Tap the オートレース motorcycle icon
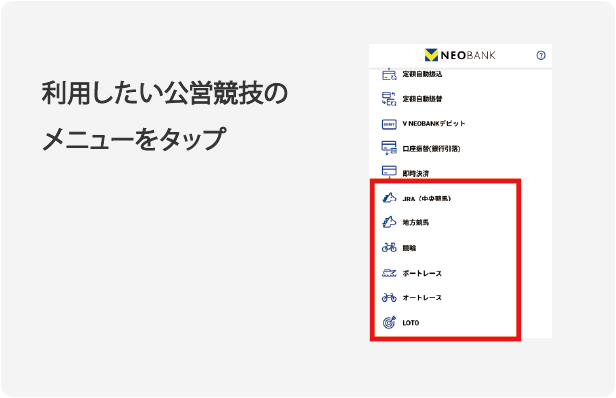This screenshot has width=616, height=398. click(389, 297)
